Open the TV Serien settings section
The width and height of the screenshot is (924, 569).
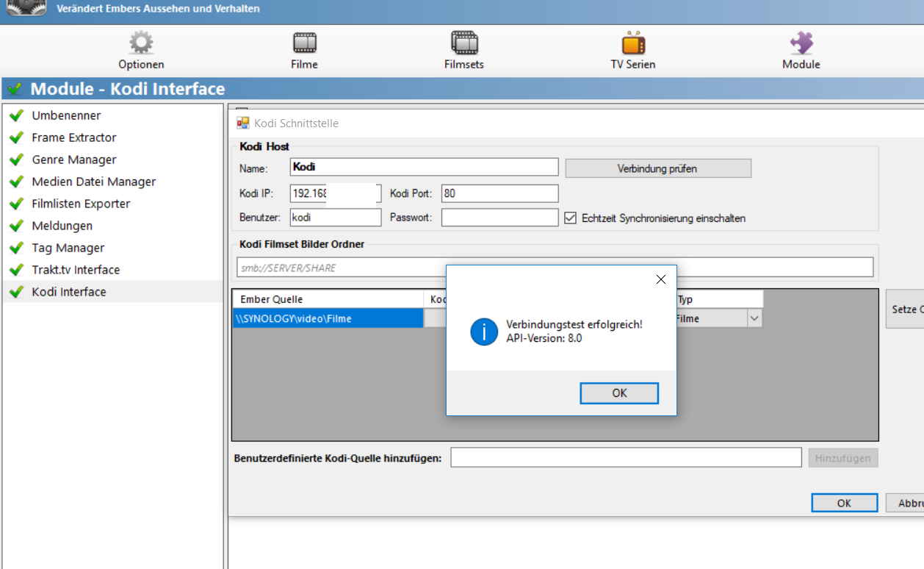click(x=632, y=50)
